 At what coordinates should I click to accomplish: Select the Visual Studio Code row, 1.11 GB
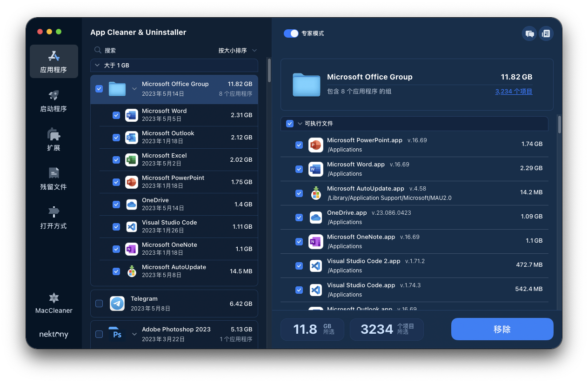pyautogui.click(x=179, y=227)
